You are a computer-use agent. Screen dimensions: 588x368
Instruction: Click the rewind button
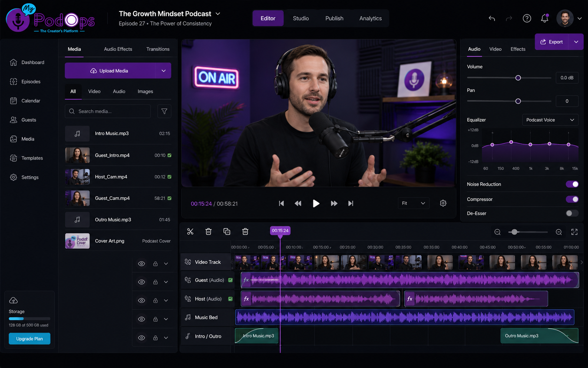(x=298, y=203)
